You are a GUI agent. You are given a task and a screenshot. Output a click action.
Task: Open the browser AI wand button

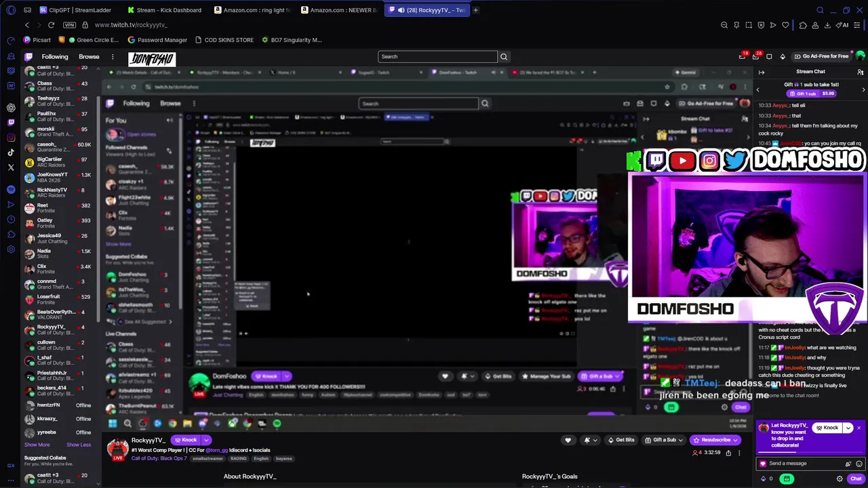[x=843, y=25]
